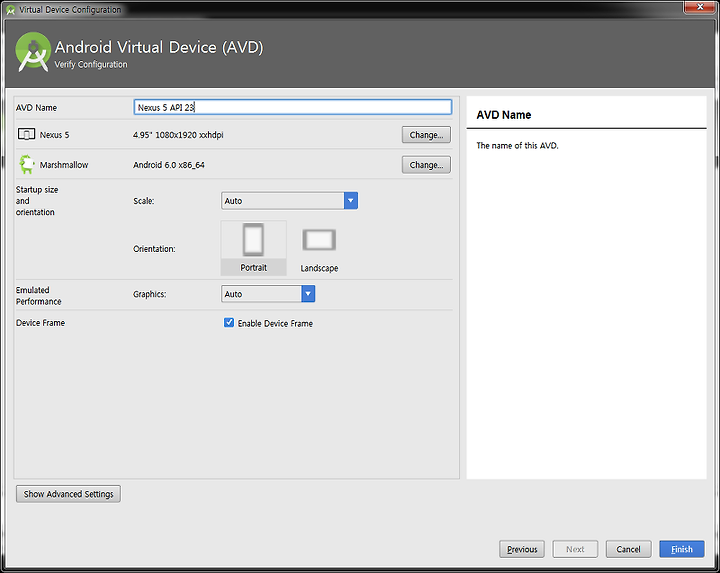Close the Virtual Device Configuration window
Screen dimensions: 720x573
pyautogui.click(x=700, y=7)
